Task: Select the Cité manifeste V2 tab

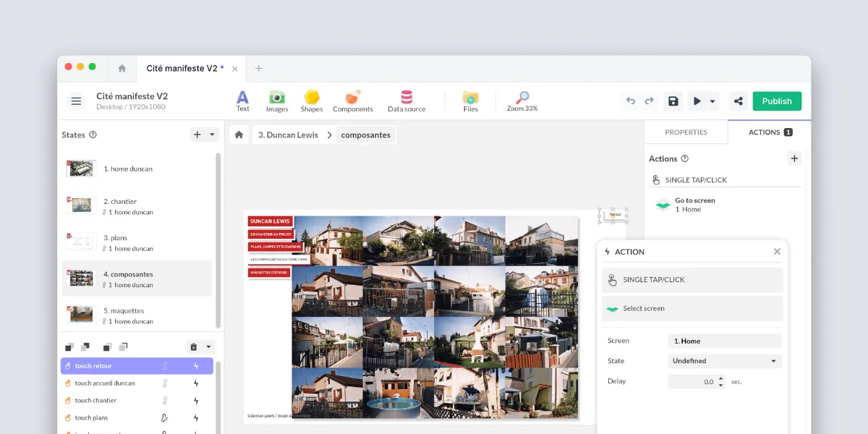Action: 184,68
